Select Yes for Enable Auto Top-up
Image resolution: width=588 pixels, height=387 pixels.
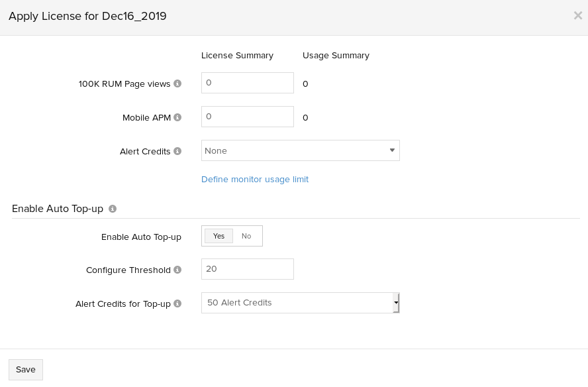pos(219,236)
